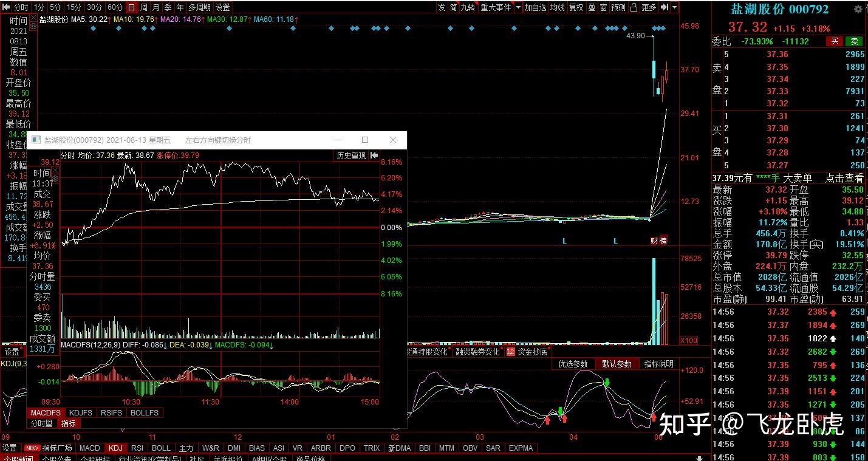Image resolution: width=868 pixels, height=461 pixels.
Task: Click the 大卖单 label
Action: click(798, 178)
